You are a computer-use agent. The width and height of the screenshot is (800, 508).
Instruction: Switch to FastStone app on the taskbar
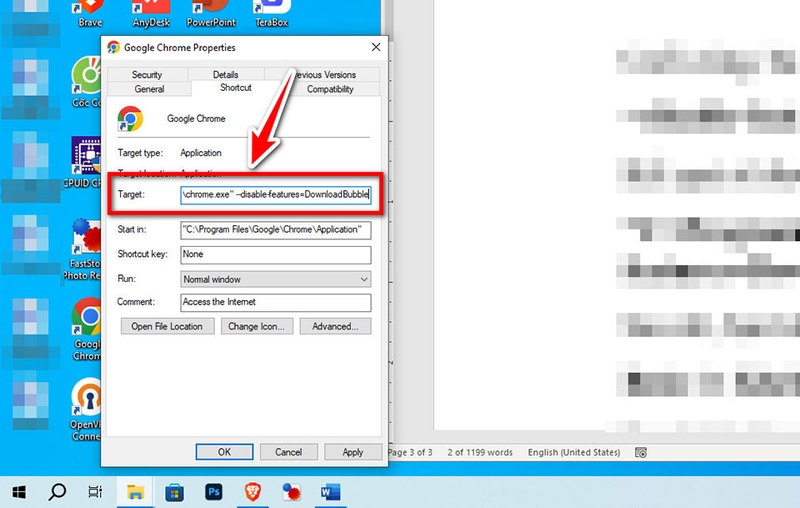coord(291,492)
